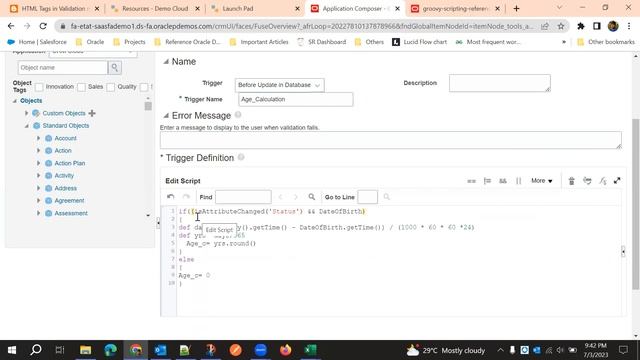Open Outlook from the taskbar
Screen dimensions: 640x360
pos(160,350)
